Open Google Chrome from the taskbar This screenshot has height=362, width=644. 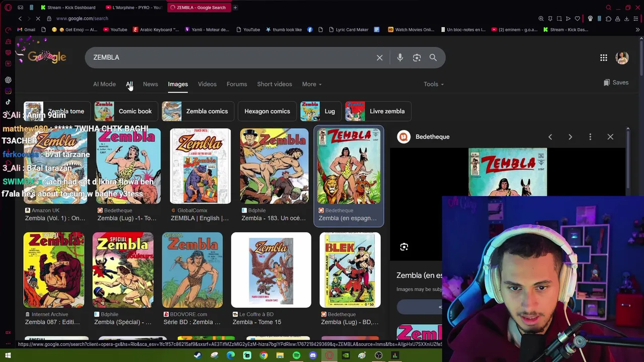click(x=264, y=355)
